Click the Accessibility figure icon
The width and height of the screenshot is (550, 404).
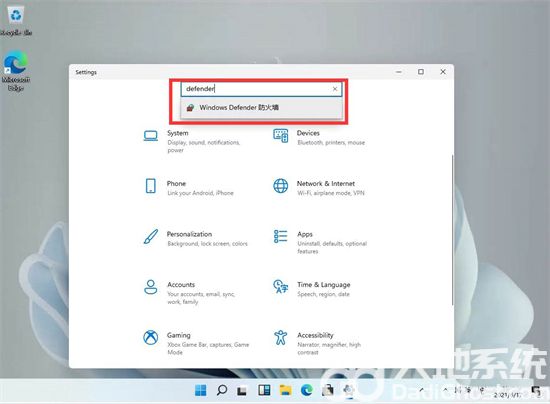coord(281,337)
